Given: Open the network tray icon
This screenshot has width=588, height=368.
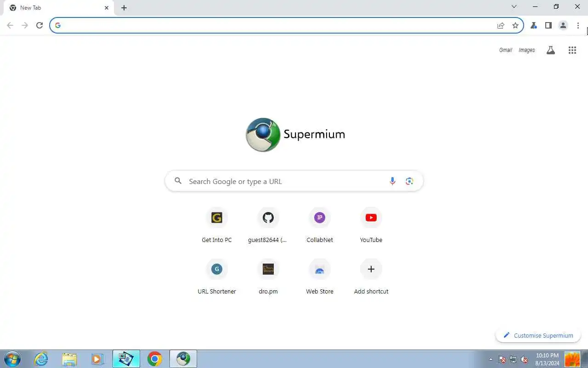Looking at the screenshot, I should click(513, 359).
